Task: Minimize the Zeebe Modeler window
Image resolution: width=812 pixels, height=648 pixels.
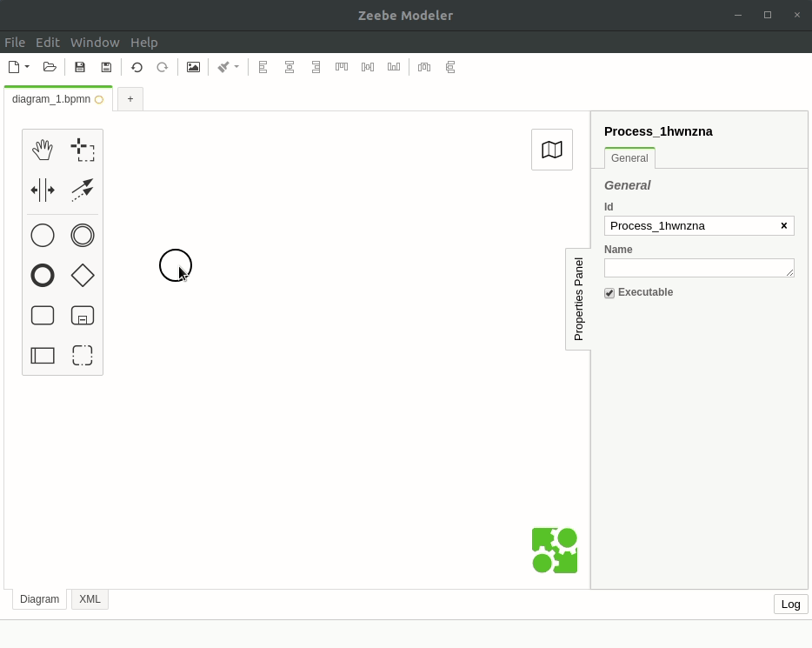Action: coord(738,15)
